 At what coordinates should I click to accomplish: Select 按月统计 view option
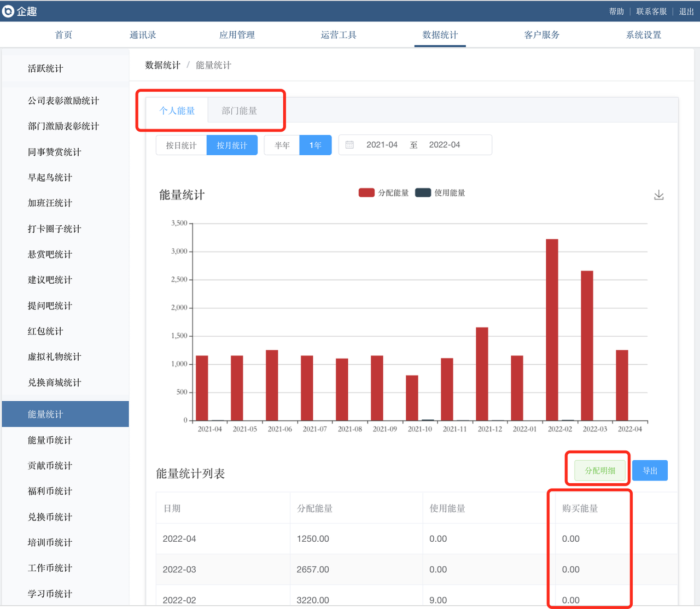(x=232, y=145)
